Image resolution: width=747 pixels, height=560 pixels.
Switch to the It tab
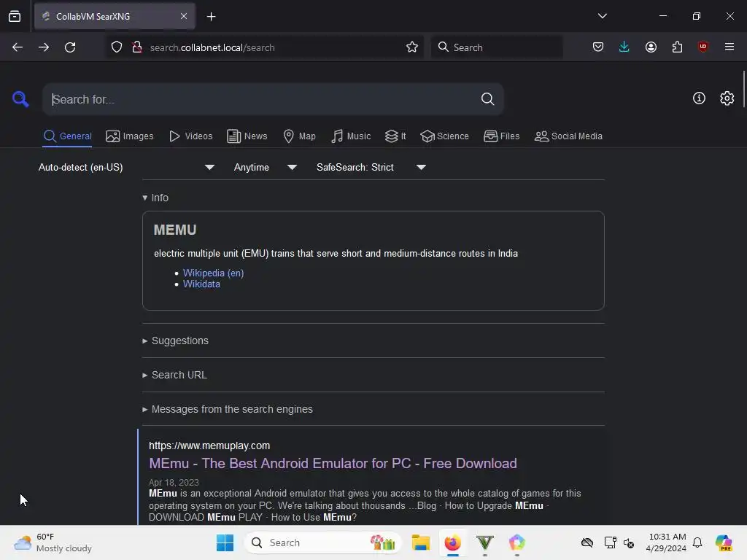click(x=395, y=136)
